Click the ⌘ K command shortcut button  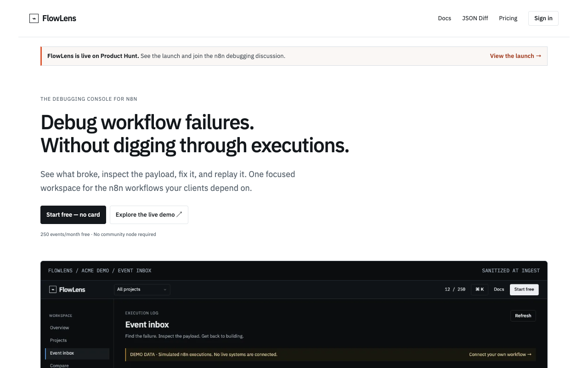tap(480, 289)
